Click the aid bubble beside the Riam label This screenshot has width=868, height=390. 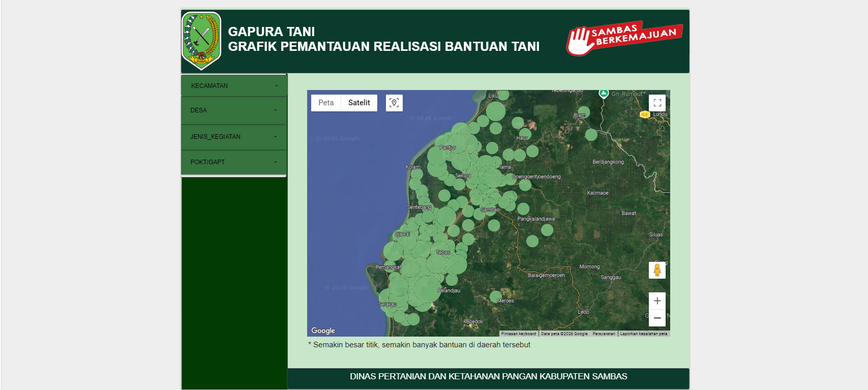click(x=584, y=112)
